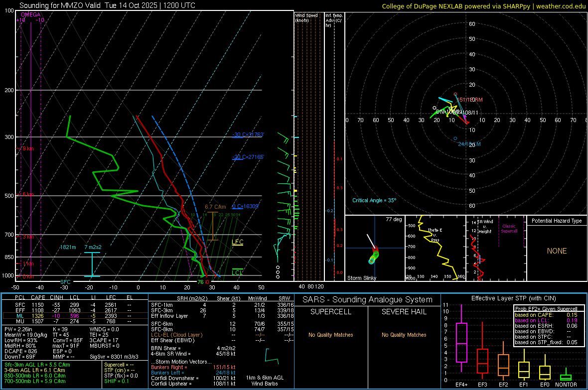The image size is (588, 390).
Task: Click the SFC-1km SRH row
Action: 222,305
